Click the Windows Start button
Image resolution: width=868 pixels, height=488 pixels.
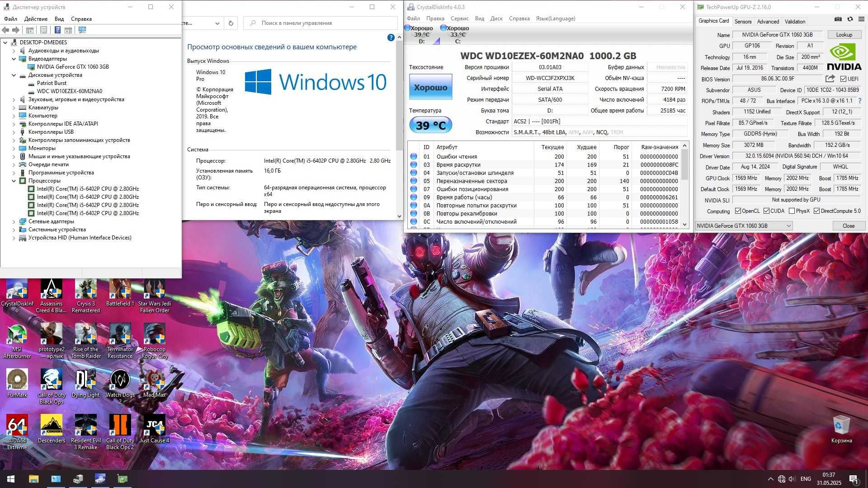pos(11,479)
